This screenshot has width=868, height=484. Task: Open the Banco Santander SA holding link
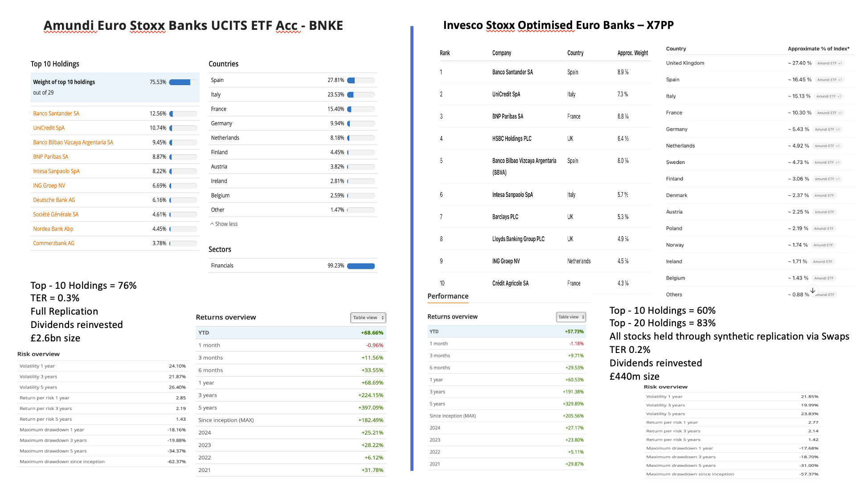point(56,114)
